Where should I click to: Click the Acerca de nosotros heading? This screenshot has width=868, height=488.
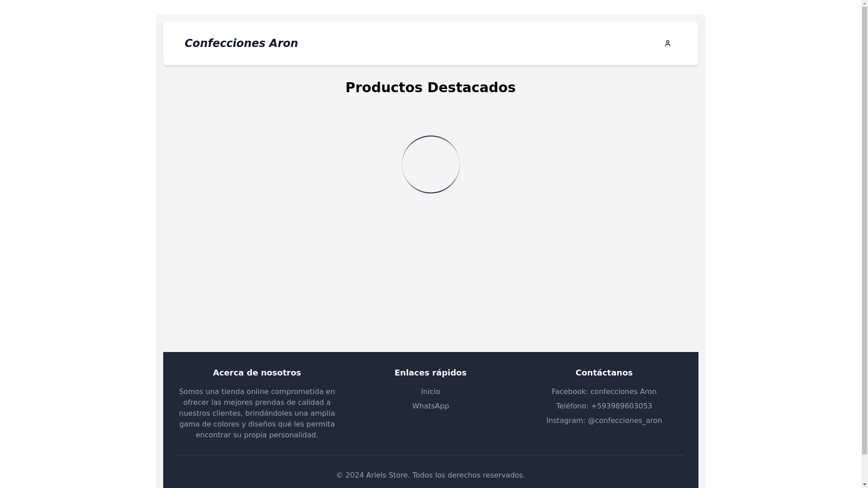(x=257, y=373)
